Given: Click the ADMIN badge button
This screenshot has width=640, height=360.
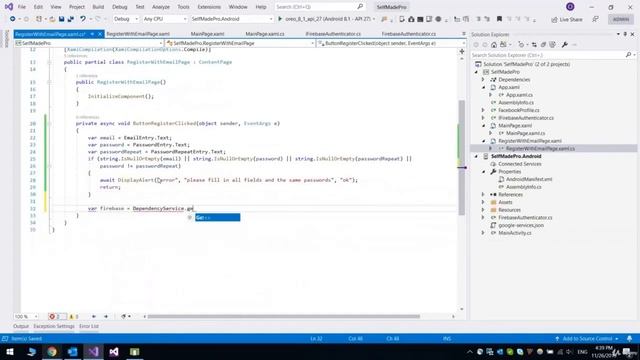Looking at the screenshot, I should (x=621, y=19).
